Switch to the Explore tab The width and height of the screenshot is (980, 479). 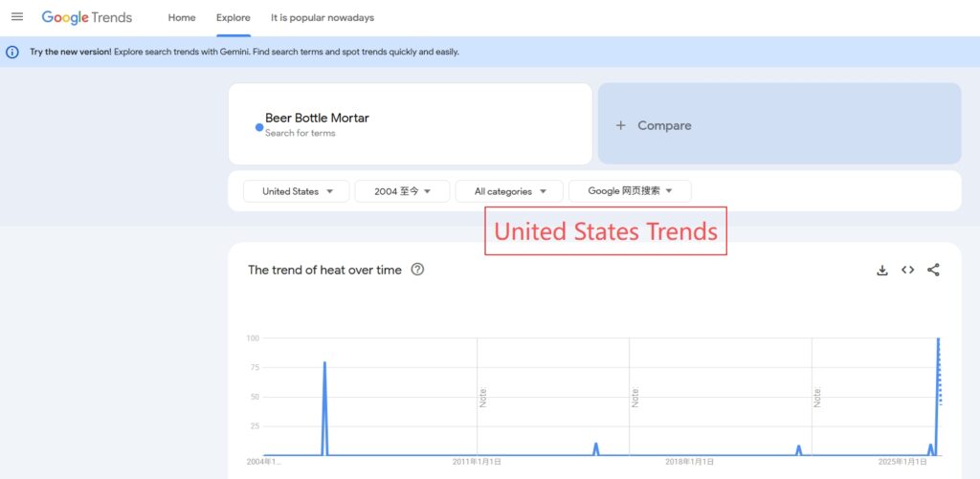234,17
